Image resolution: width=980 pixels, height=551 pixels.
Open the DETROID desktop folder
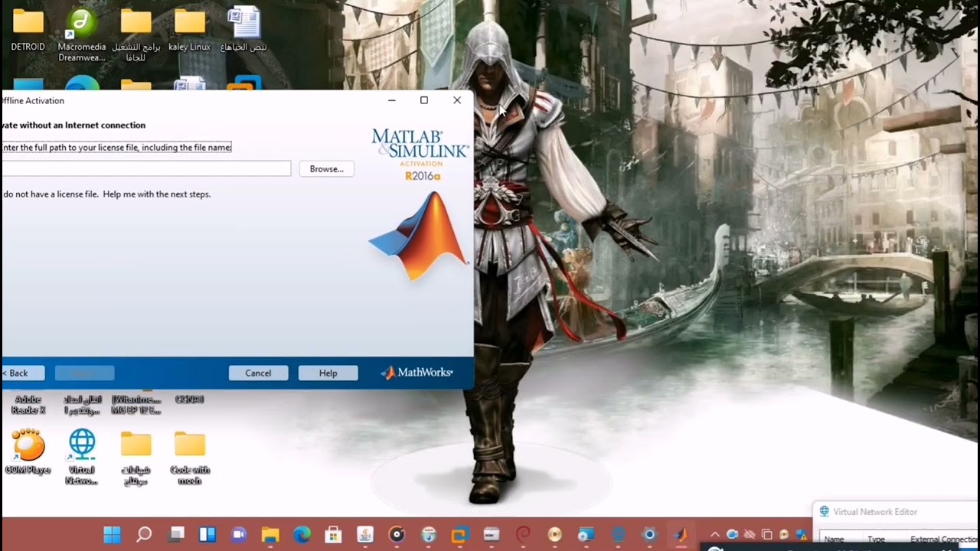click(x=28, y=29)
